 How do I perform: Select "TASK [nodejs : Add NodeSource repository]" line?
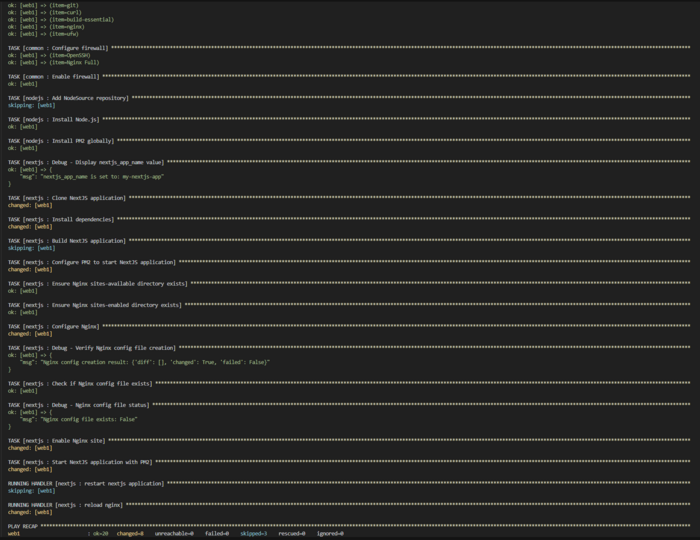pos(68,98)
